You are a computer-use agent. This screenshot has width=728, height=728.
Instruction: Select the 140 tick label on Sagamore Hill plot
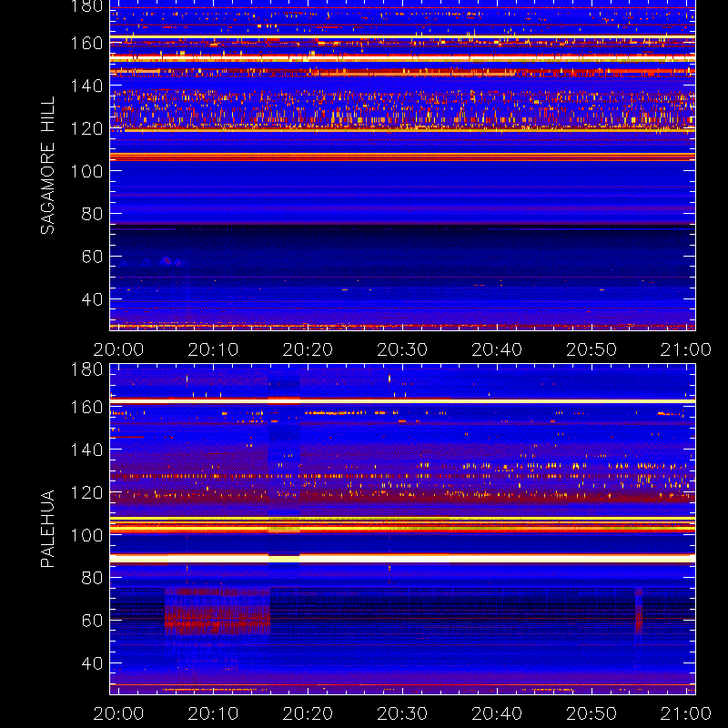86,86
